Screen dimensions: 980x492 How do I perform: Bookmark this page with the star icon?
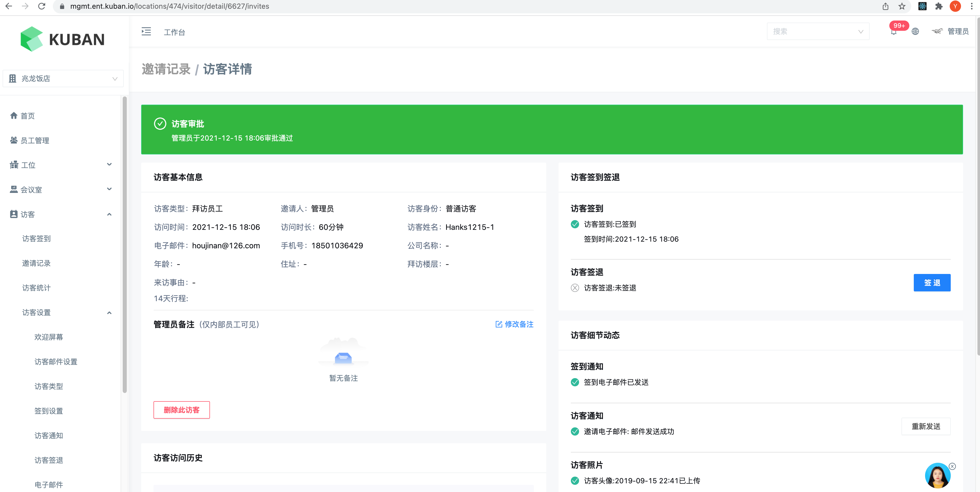902,6
